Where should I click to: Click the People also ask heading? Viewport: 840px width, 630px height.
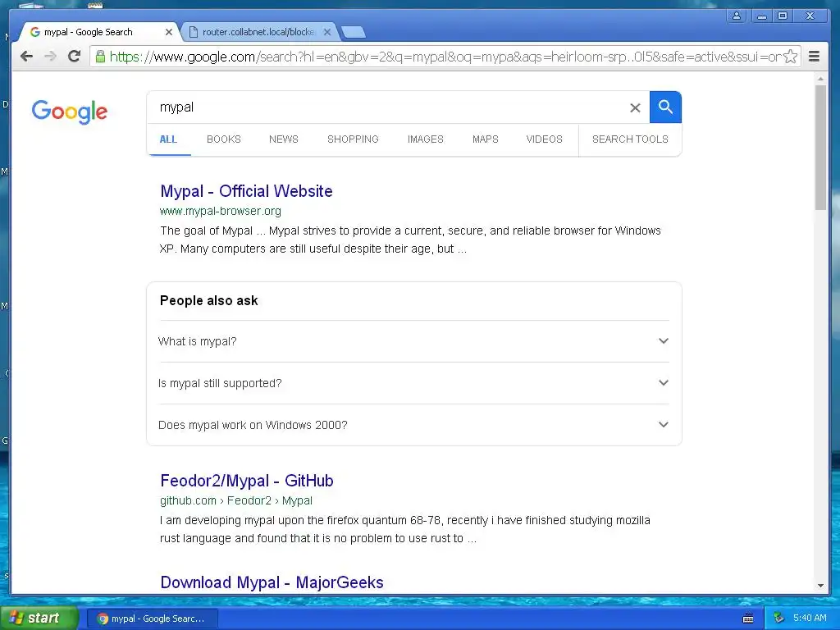tap(209, 300)
